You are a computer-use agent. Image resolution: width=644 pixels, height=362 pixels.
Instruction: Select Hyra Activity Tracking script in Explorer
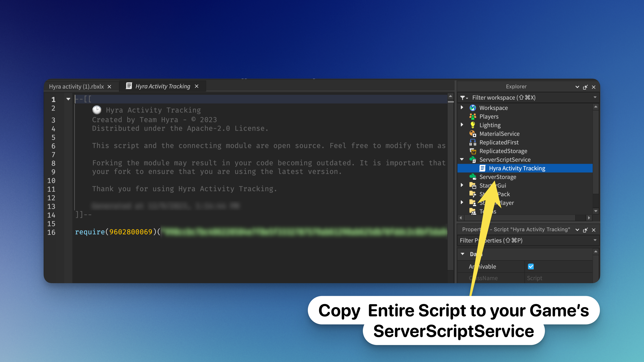517,168
